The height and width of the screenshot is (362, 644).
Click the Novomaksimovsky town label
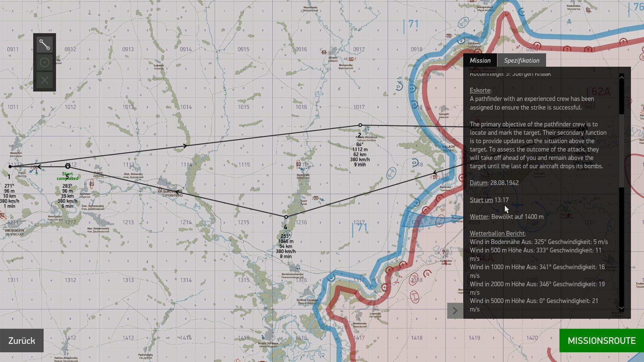pyautogui.click(x=292, y=276)
